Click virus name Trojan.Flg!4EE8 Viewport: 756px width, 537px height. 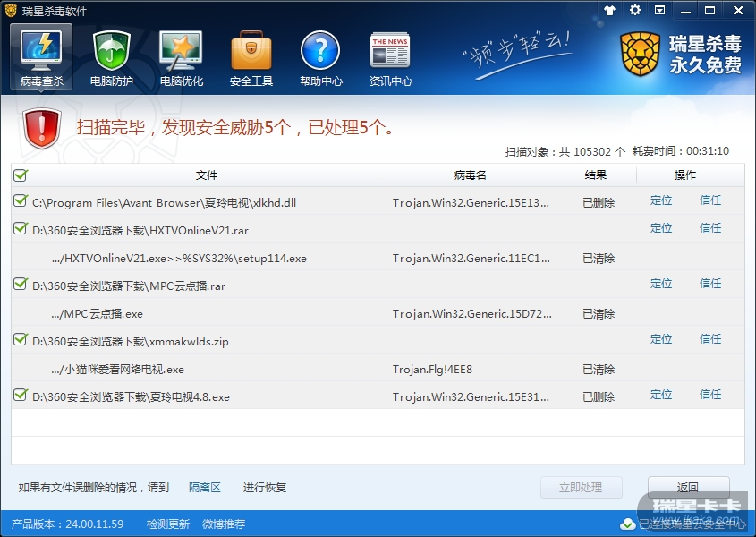point(432,369)
